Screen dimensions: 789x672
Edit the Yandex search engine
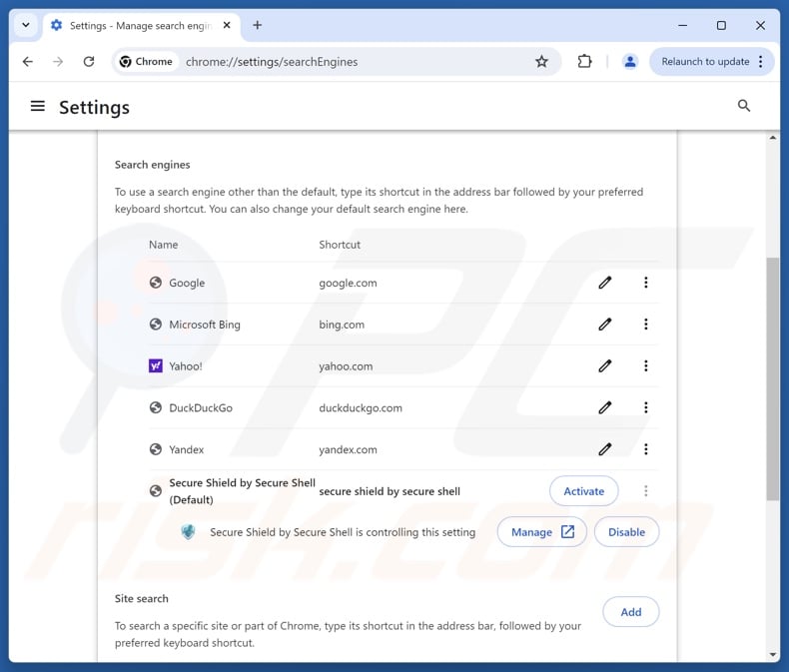click(x=605, y=449)
